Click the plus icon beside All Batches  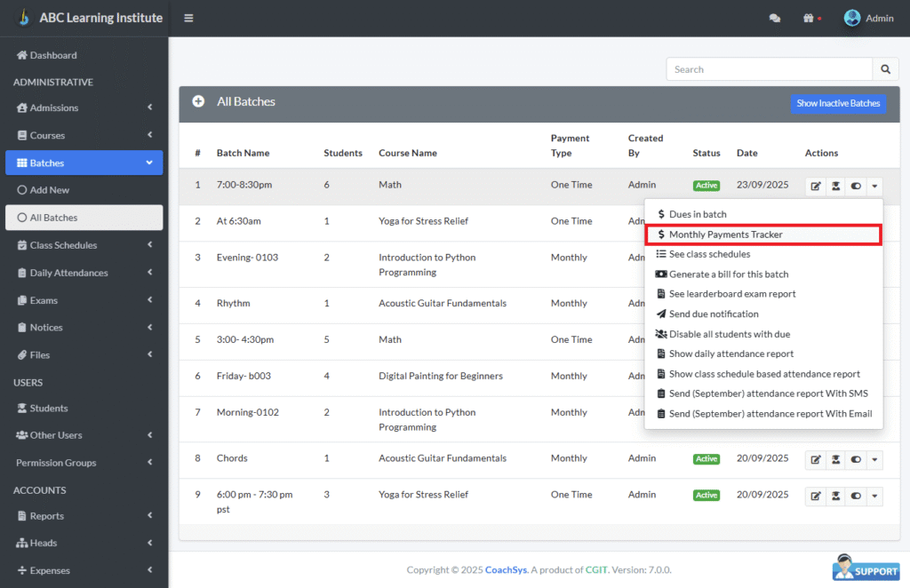click(198, 102)
